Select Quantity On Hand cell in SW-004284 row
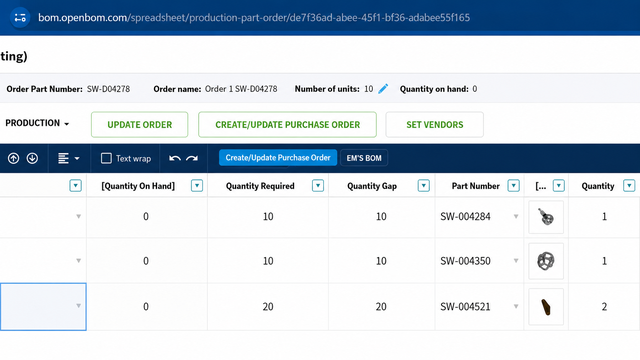Viewport: 640px width, 360px height. tap(147, 217)
